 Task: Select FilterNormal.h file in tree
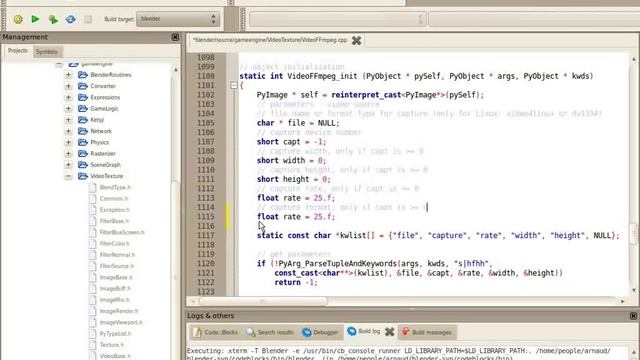click(x=117, y=255)
